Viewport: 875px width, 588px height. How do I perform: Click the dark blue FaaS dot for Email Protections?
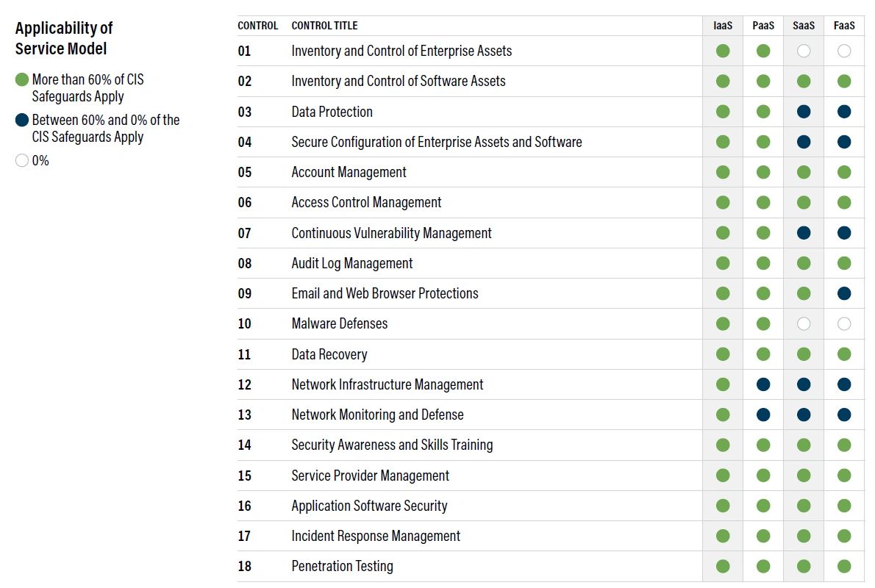[843, 293]
